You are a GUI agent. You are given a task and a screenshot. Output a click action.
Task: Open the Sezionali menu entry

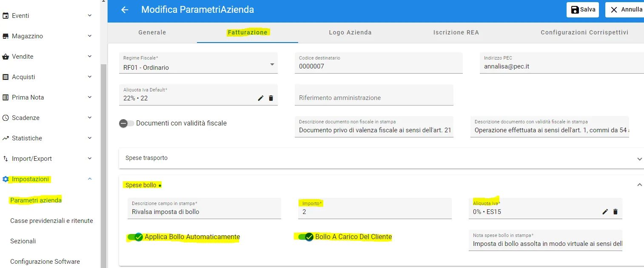23,241
